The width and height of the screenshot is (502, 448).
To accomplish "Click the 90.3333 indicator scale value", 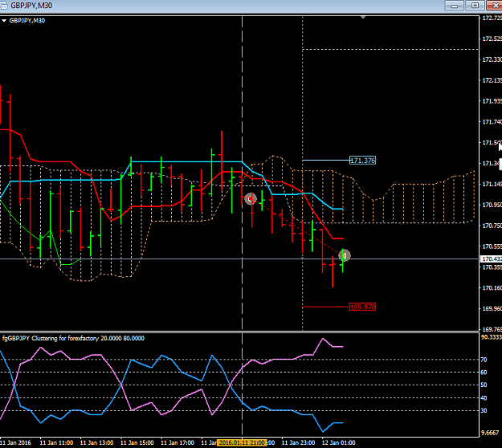I will point(491,337).
